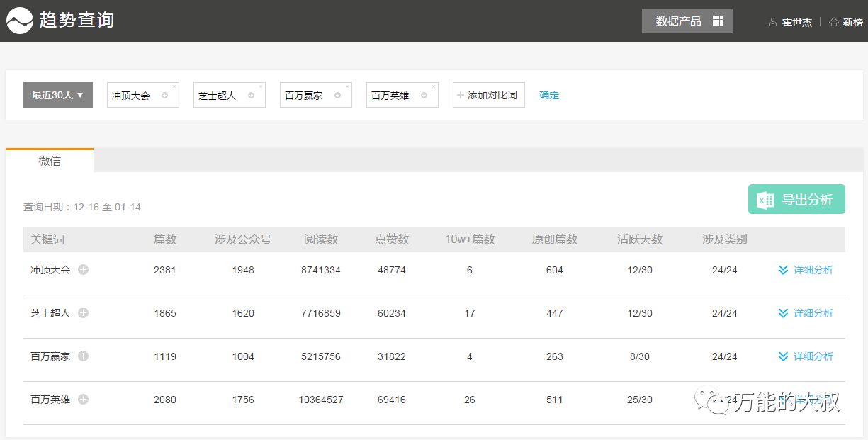Click the 原创篇数 column header
The width and height of the screenshot is (868, 440).
pyautogui.click(x=555, y=239)
